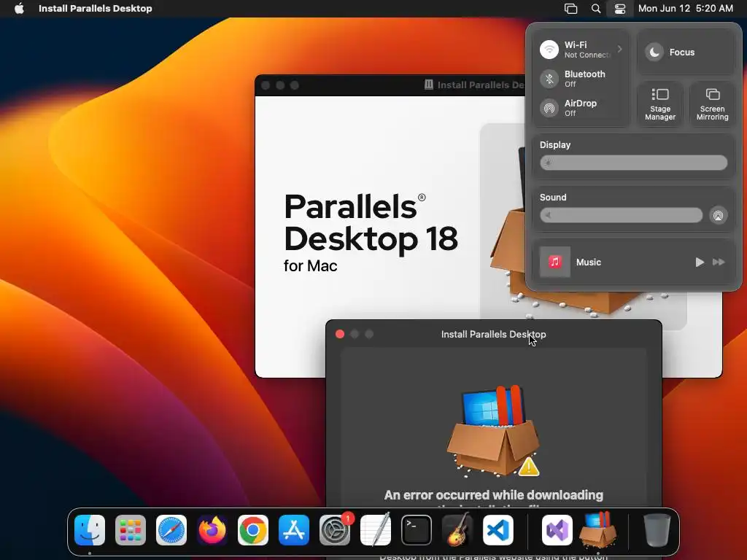Click background installer window title bar icon
This screenshot has height=560, width=747.
click(x=429, y=85)
